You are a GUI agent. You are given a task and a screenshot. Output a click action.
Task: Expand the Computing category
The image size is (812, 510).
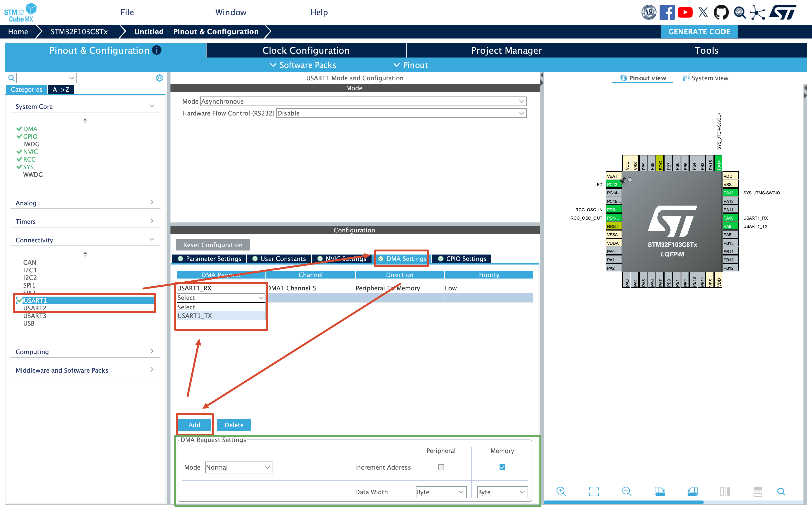pos(85,351)
